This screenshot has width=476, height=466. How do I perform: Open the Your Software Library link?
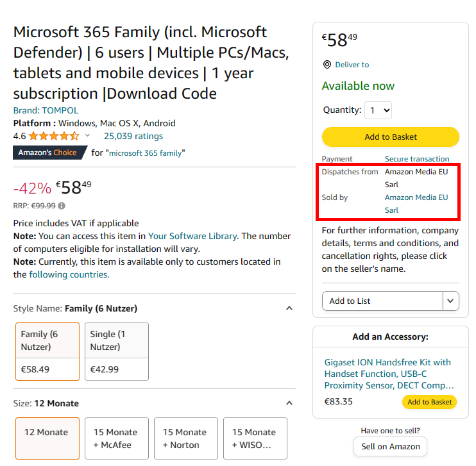(x=192, y=236)
